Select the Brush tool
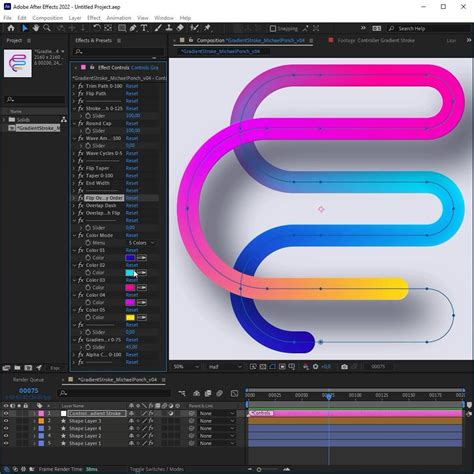The image size is (474, 474). pos(158,28)
